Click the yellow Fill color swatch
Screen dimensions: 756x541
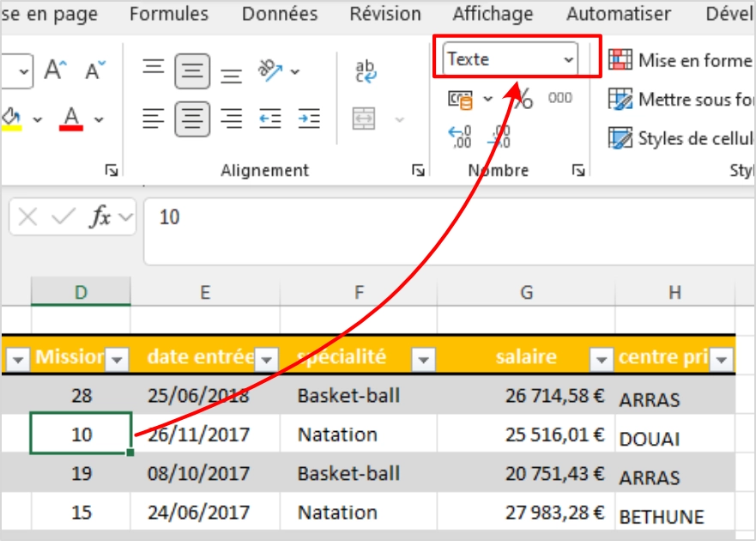point(11,126)
